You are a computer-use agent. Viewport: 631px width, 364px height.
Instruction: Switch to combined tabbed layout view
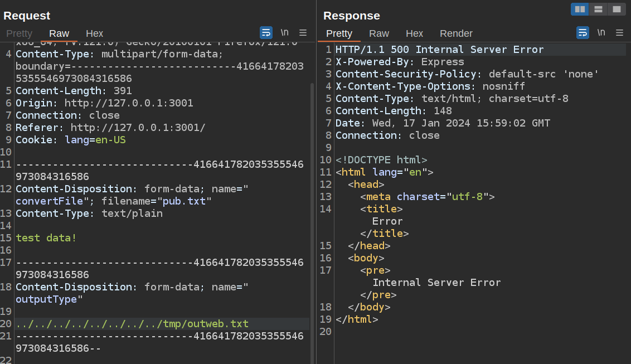coord(616,9)
